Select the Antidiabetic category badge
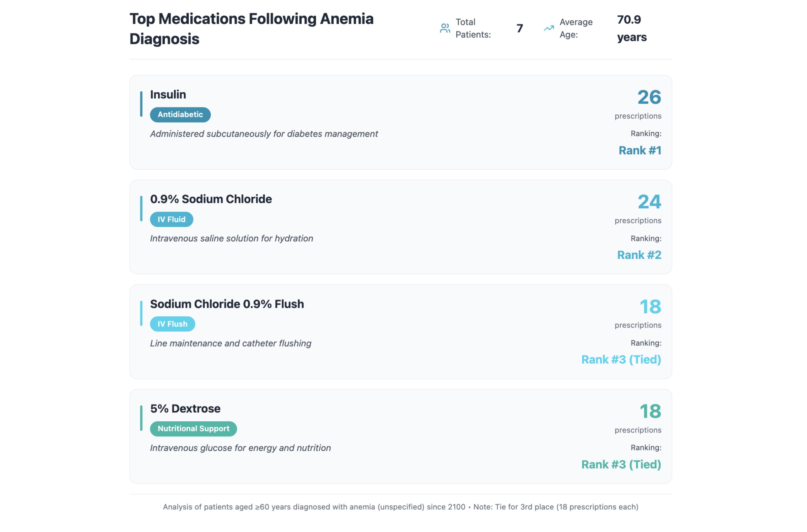 180,115
